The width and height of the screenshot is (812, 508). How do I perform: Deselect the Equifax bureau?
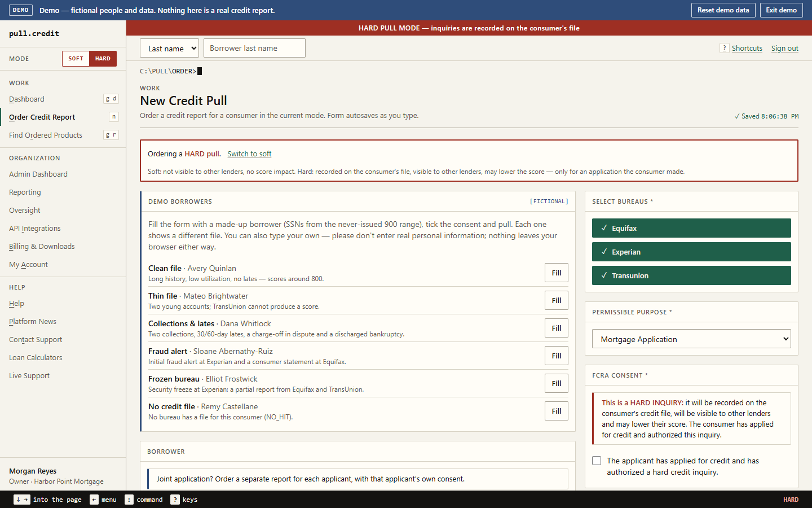tap(691, 228)
